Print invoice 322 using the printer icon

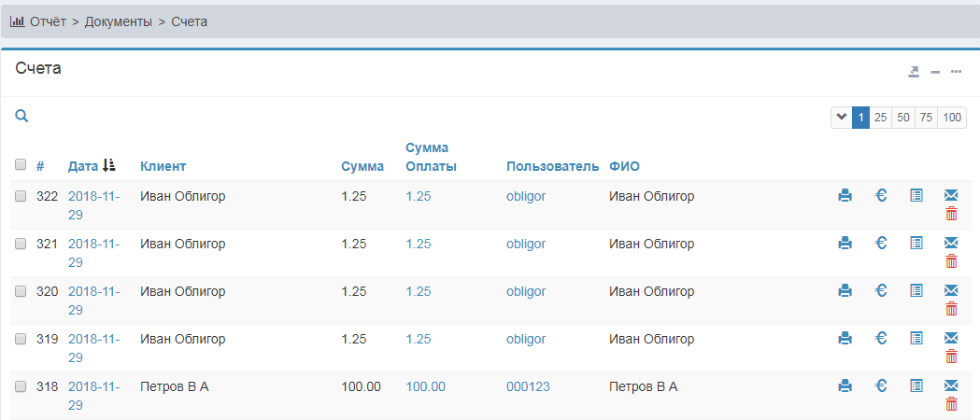coord(845,196)
